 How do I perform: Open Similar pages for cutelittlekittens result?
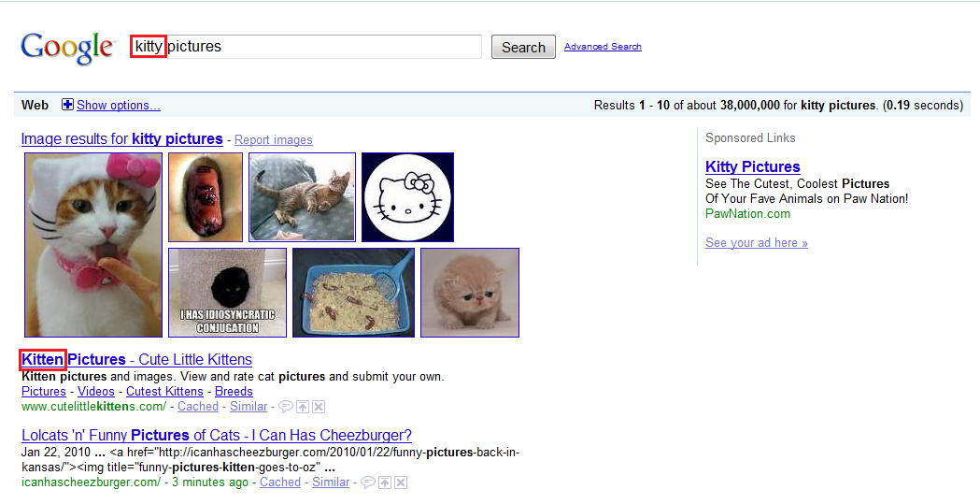249,407
